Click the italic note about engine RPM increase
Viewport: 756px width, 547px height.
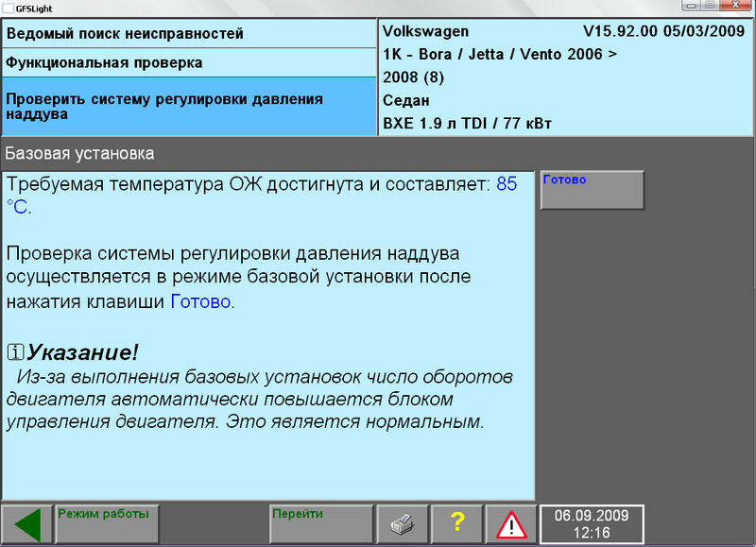tap(259, 399)
